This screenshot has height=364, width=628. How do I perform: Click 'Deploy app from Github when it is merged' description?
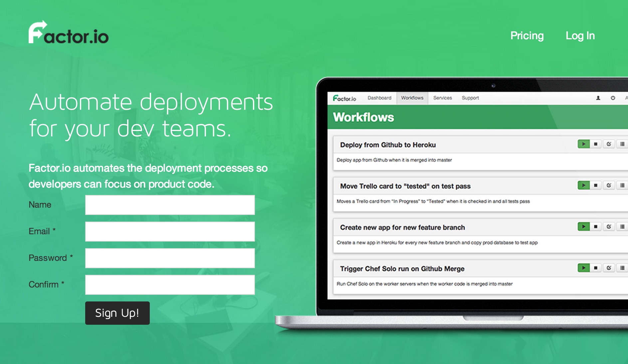tap(394, 160)
